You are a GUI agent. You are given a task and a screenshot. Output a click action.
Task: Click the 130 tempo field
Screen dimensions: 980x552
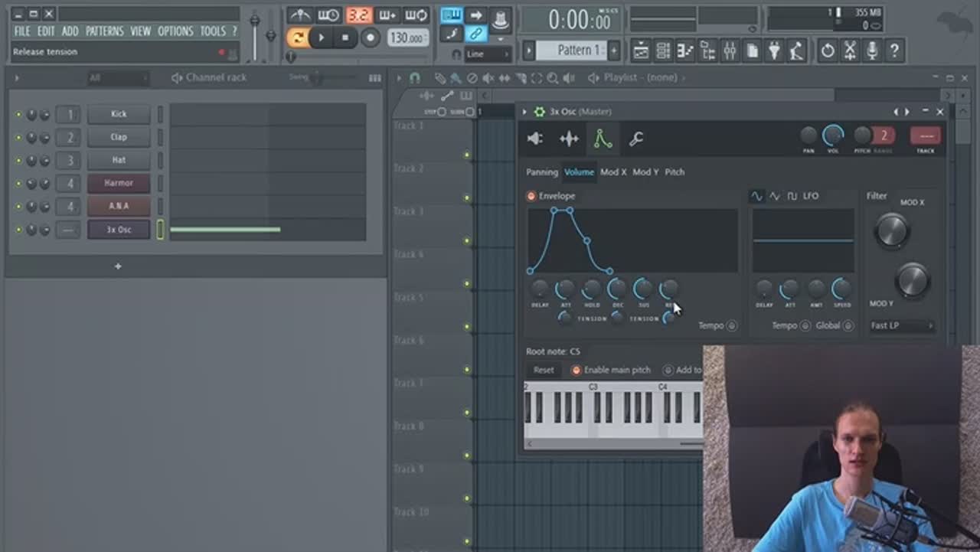pyautogui.click(x=408, y=38)
